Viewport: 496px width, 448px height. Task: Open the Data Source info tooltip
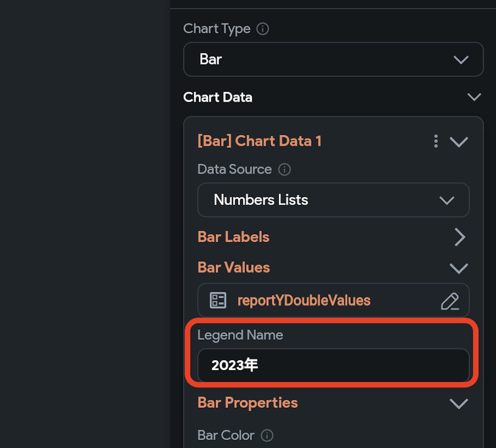point(284,169)
